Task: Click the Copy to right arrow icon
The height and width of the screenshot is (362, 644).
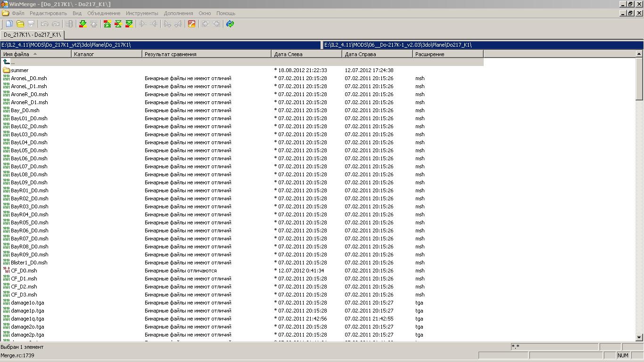Action: click(142, 24)
